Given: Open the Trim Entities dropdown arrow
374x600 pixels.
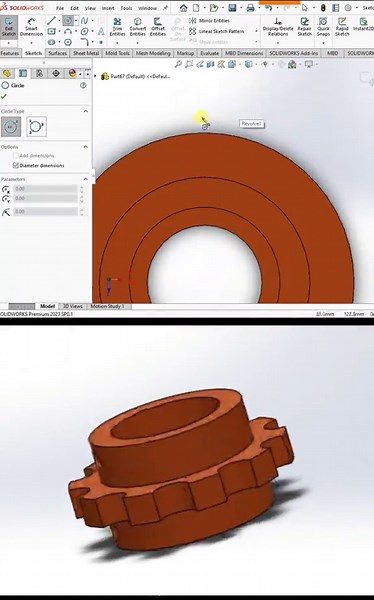Looking at the screenshot, I should pyautogui.click(x=117, y=43).
